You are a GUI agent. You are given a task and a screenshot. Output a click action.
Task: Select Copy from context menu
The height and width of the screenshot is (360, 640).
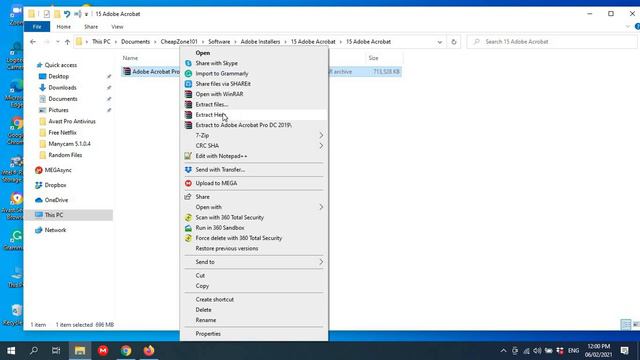[254, 286]
